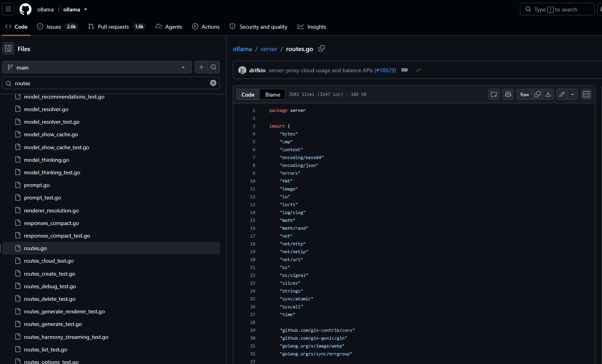Open the Insights tab

pos(312,26)
